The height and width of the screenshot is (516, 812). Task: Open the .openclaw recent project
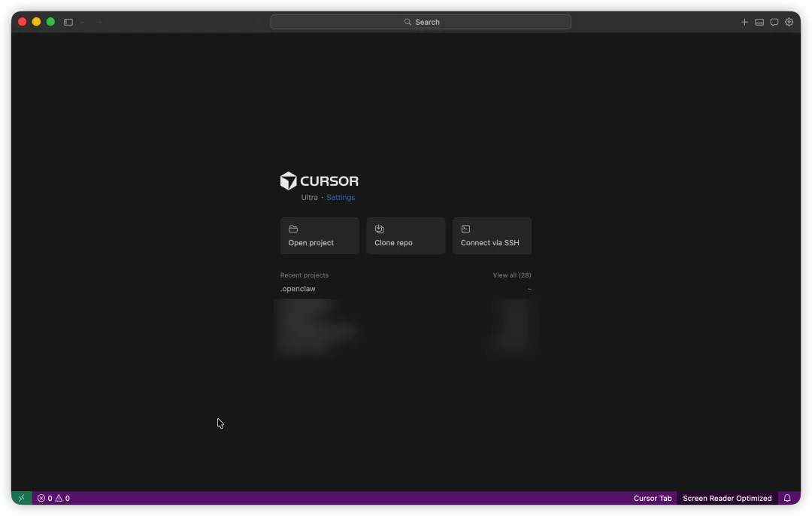pos(405,289)
